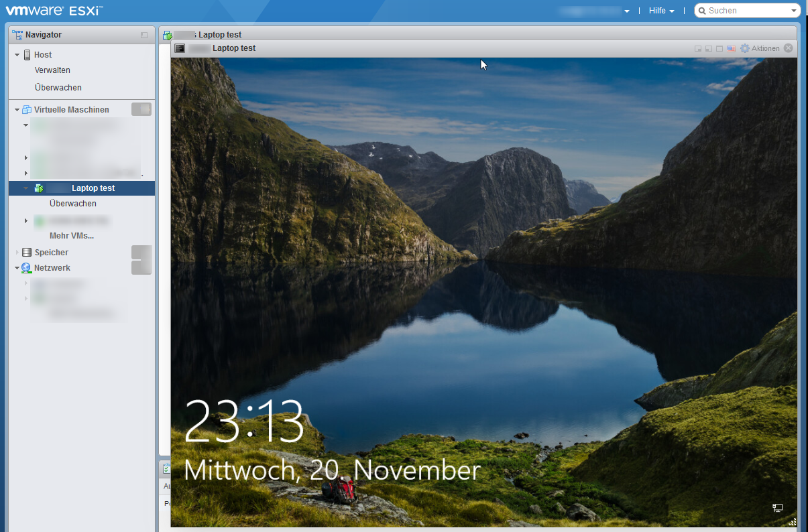808x532 pixels.
Task: Open the Aktionen gear menu
Action: [760, 48]
